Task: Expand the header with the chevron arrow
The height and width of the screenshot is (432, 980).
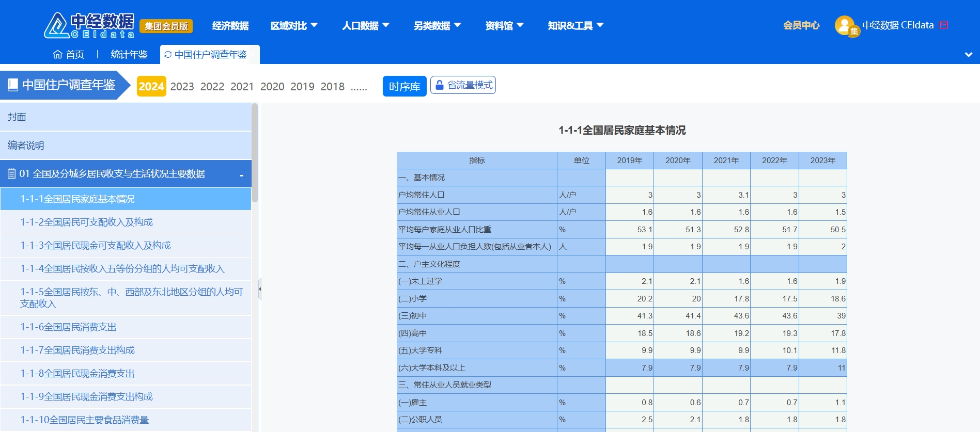Action: coord(968,55)
